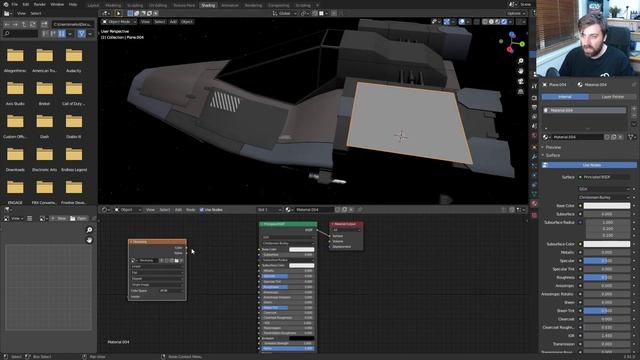The width and height of the screenshot is (640, 360).
Task: Open the Modifiers wrench tab in Properties
Action: point(534,156)
